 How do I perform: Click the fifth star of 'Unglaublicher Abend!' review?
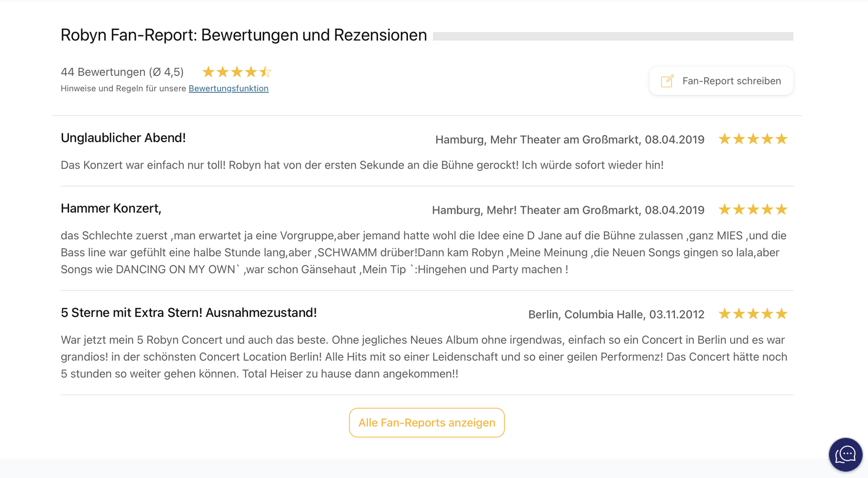click(x=780, y=139)
